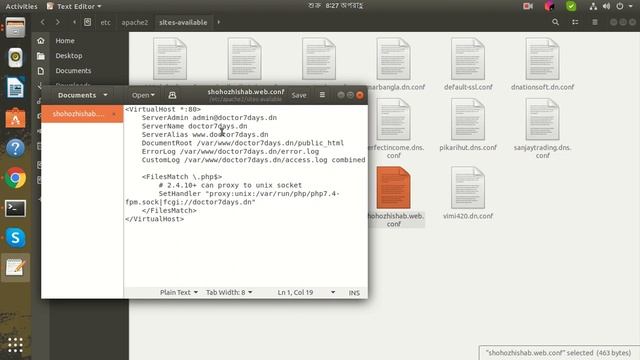Select sanjaytrading.dns.conf file

pos(542,128)
